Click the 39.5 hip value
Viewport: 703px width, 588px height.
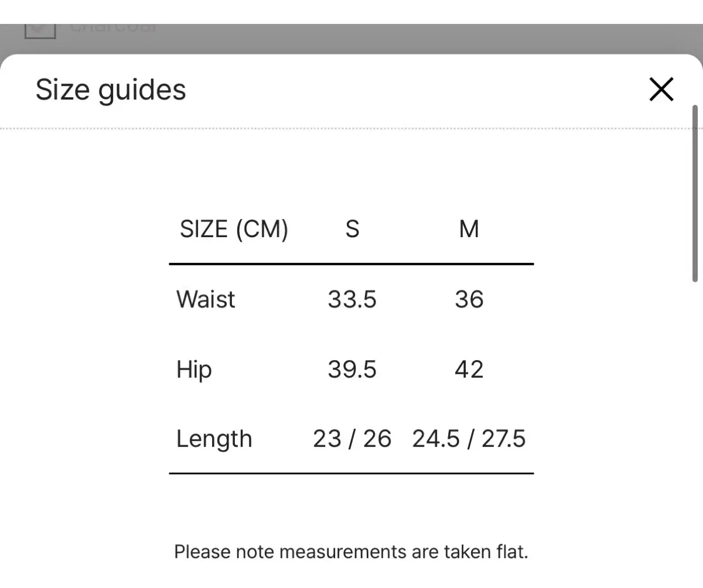click(x=352, y=370)
